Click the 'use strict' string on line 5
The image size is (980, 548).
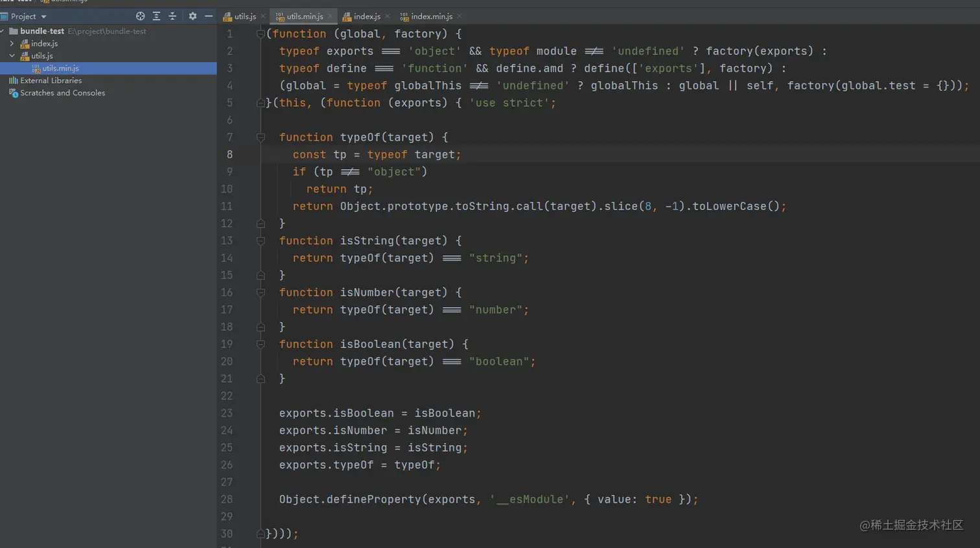coord(509,103)
